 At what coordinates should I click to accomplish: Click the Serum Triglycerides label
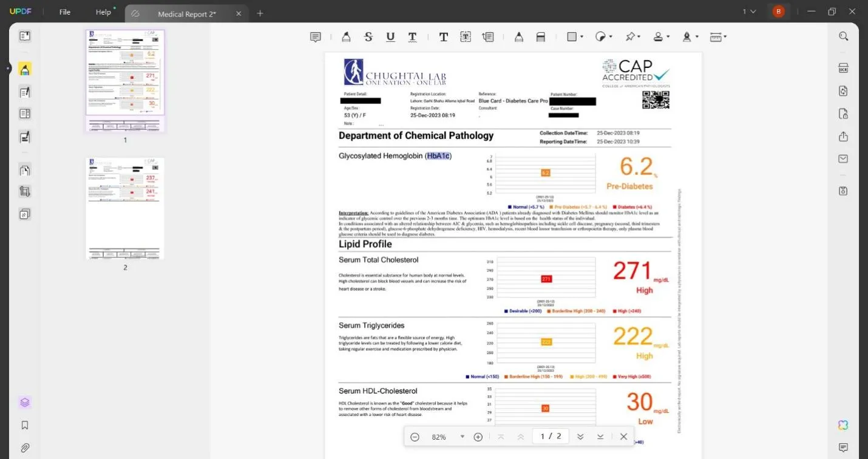tap(371, 325)
